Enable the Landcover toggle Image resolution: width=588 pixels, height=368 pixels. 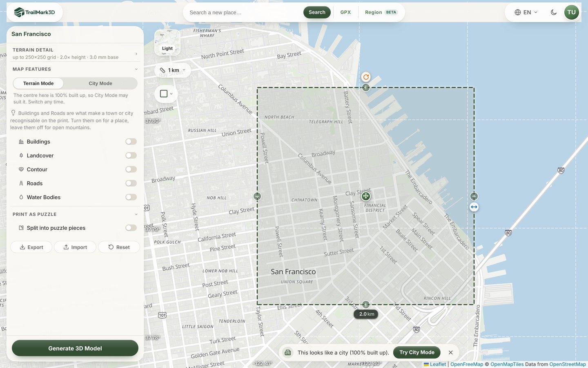(131, 155)
